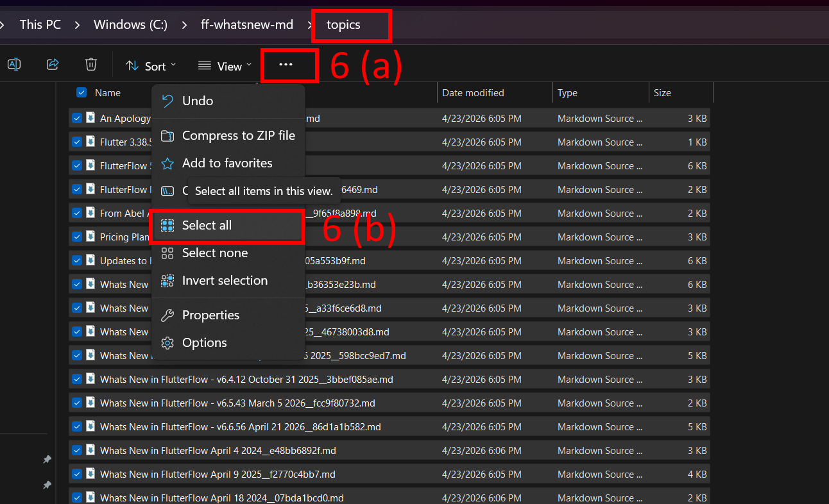
Task: Uncheck the Pricing Plan file checkbox
Action: (77, 237)
